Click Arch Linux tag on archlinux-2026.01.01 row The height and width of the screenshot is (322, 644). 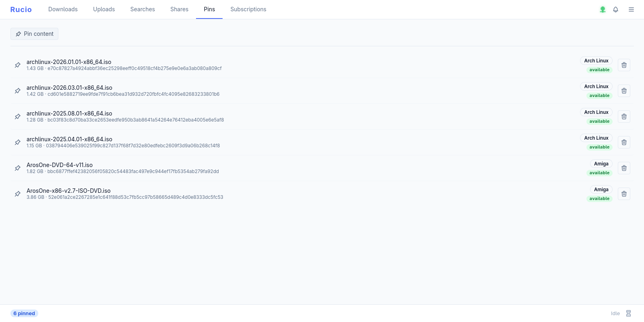(596, 61)
